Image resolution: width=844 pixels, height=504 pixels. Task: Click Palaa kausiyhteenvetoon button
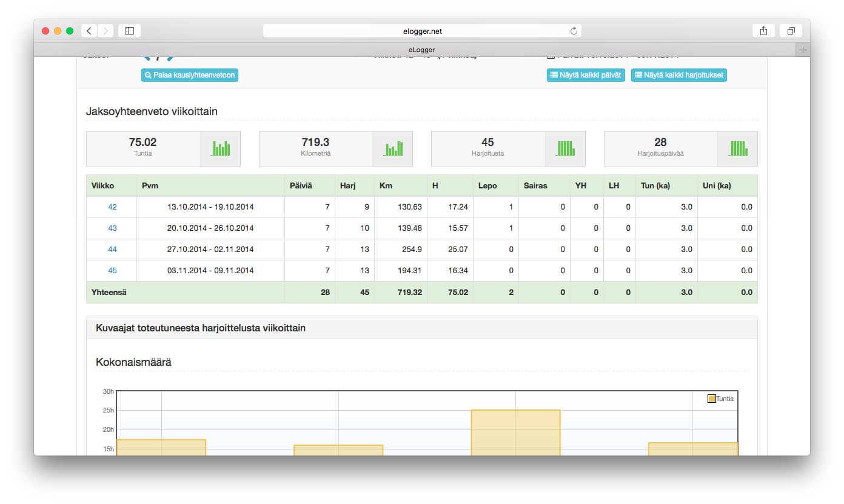tap(190, 75)
